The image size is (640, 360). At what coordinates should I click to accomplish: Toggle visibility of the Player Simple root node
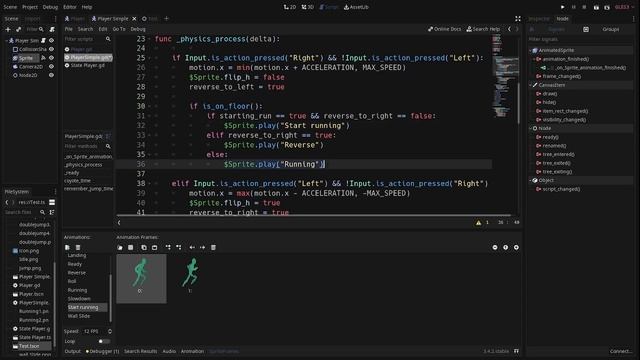pos(51,41)
